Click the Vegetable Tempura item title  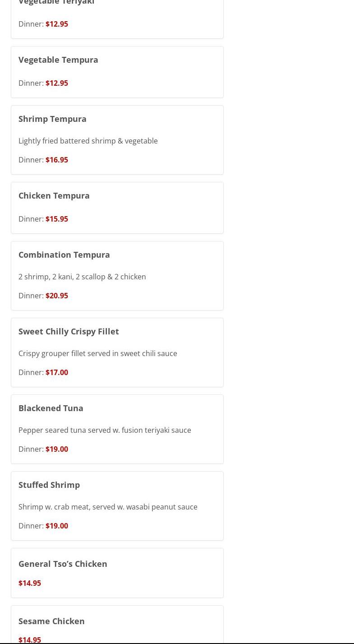tap(58, 60)
